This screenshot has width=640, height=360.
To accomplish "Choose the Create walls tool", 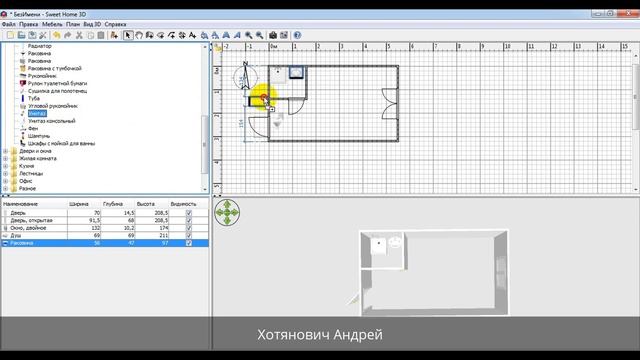I will [x=150, y=36].
